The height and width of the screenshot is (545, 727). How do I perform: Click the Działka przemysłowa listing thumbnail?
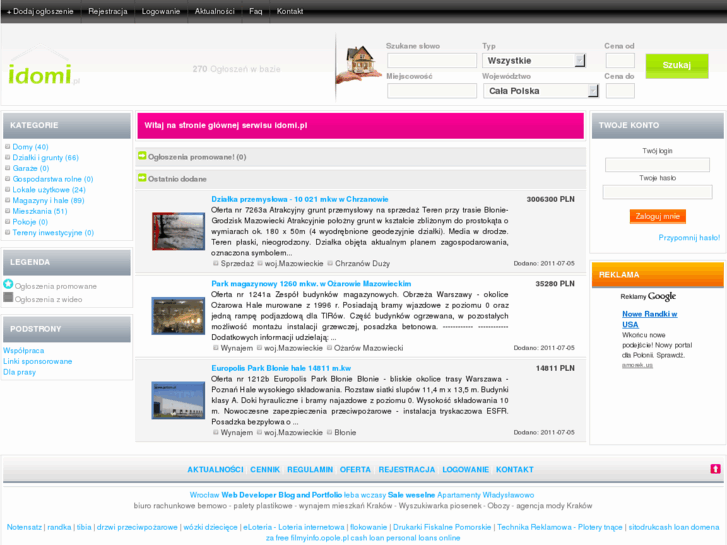click(178, 231)
